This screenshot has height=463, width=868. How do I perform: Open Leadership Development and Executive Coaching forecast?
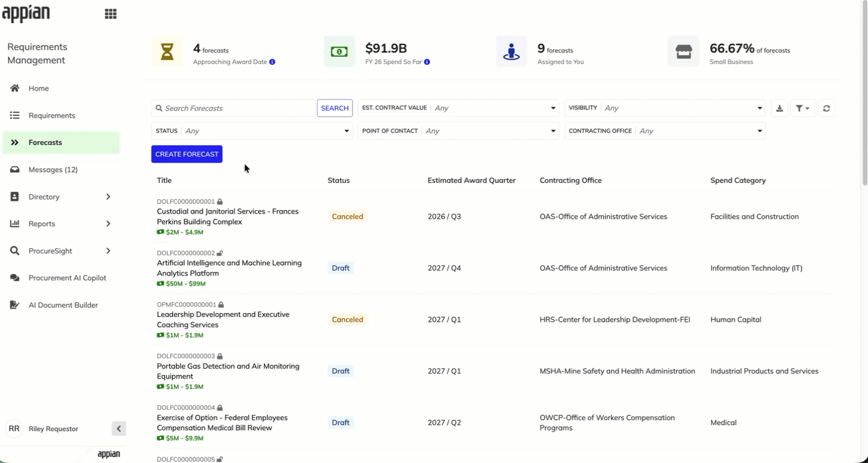(223, 319)
